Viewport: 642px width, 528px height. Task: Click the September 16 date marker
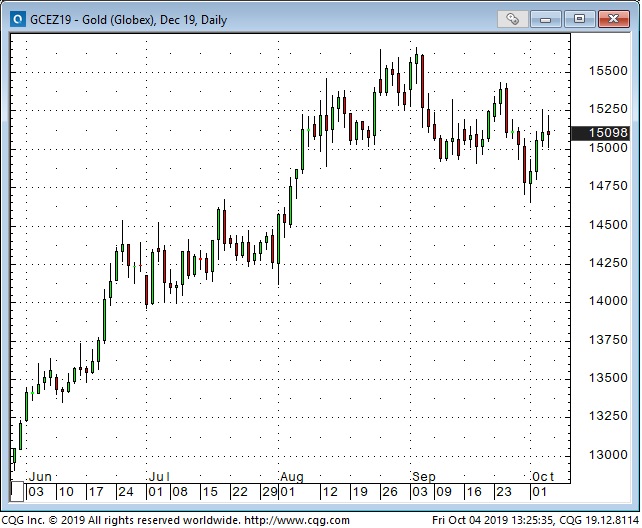click(474, 492)
